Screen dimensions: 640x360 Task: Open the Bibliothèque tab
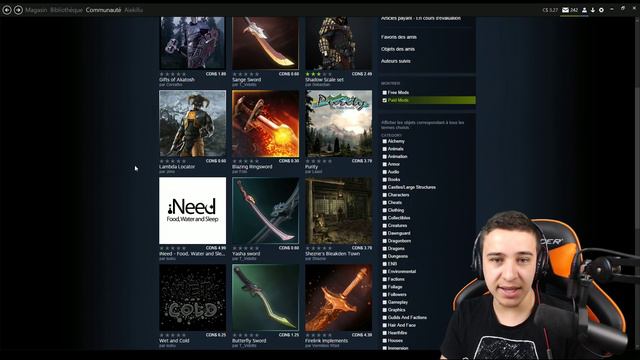[67, 10]
